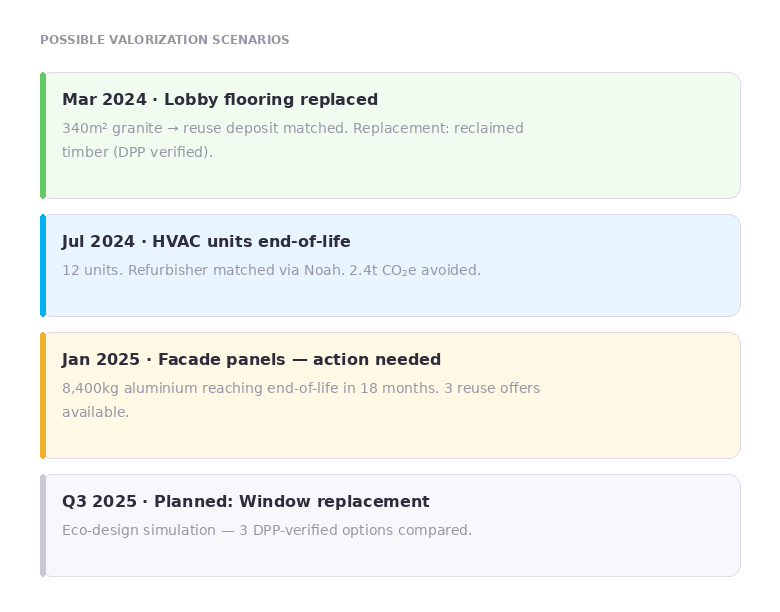Click the gray accent bar on Window replacement card
Image resolution: width=780 pixels, height=612 pixels.
43,525
